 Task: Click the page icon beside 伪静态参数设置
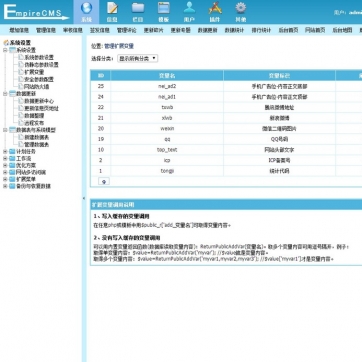pos(21,65)
